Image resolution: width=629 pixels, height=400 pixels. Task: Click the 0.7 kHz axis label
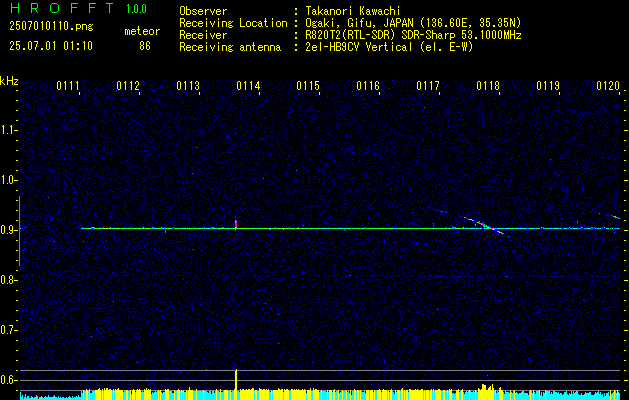click(x=8, y=330)
